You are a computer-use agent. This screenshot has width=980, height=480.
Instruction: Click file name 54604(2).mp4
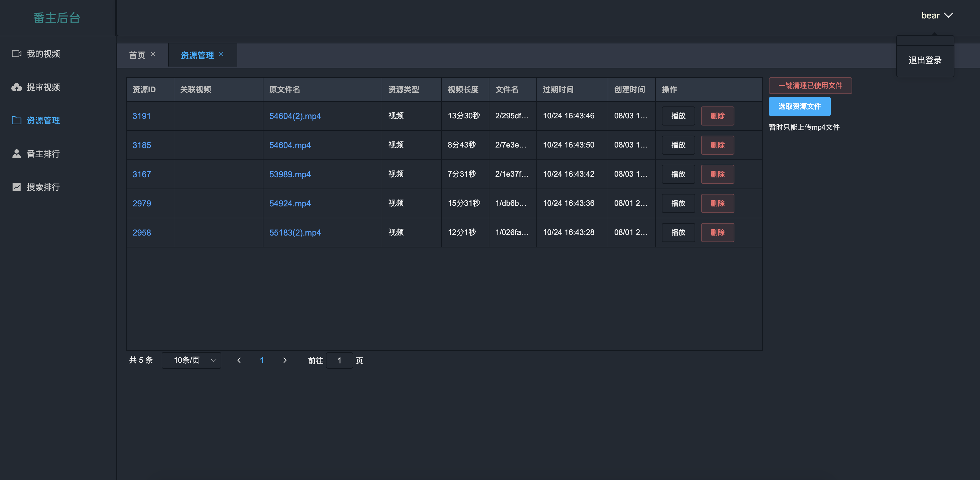coord(295,116)
